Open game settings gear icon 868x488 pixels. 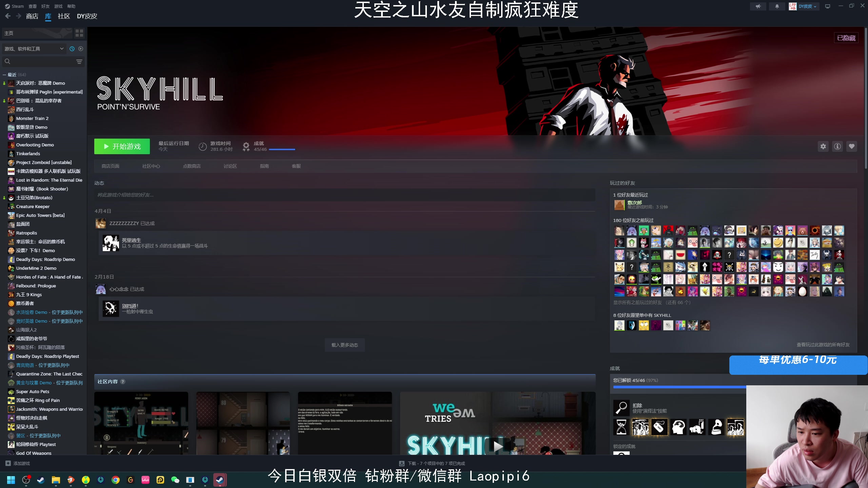(823, 146)
